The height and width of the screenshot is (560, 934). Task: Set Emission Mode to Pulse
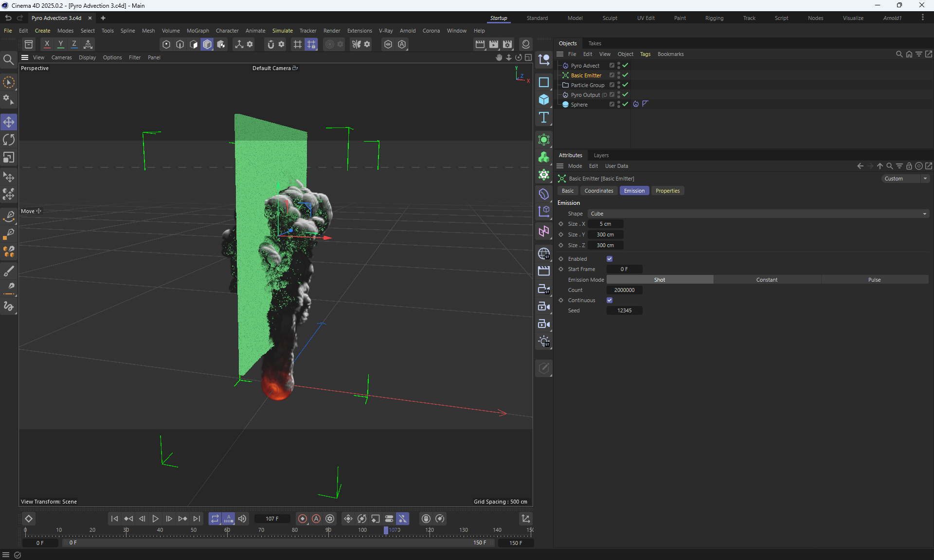874,280
